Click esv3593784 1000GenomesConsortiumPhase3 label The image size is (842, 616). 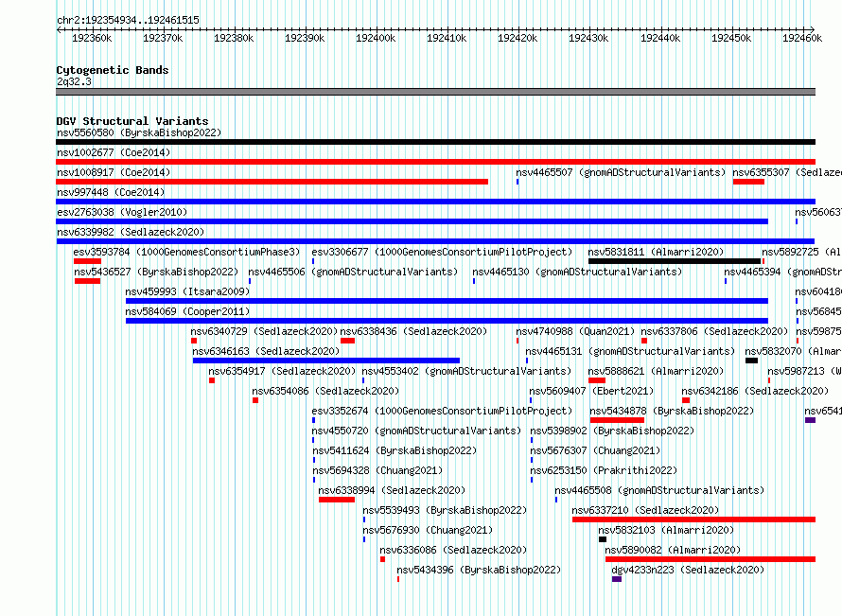point(187,252)
